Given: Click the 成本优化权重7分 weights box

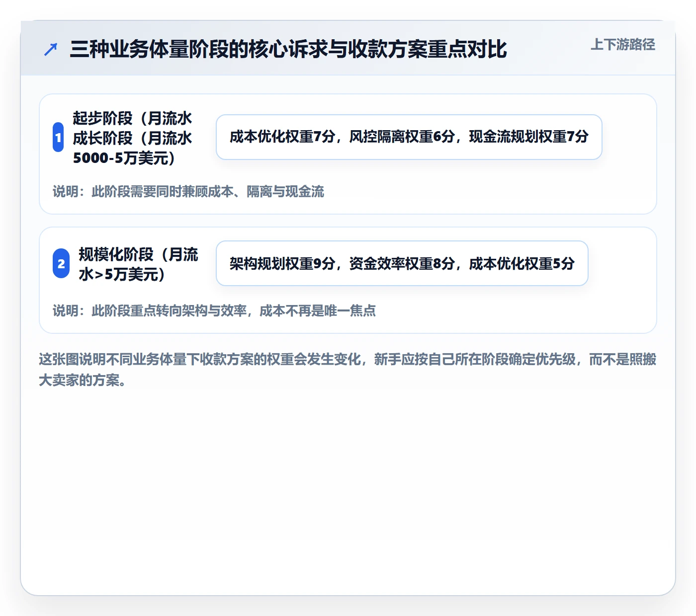Looking at the screenshot, I should 409,137.
